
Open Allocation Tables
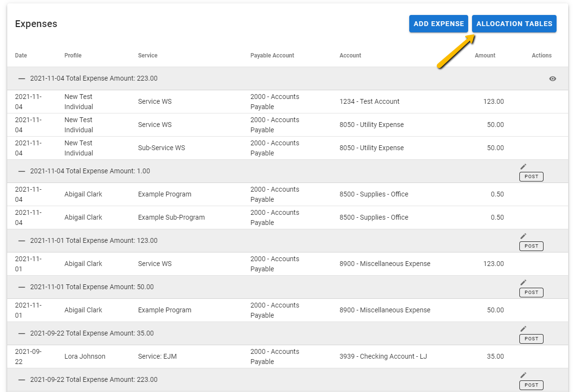pos(514,24)
